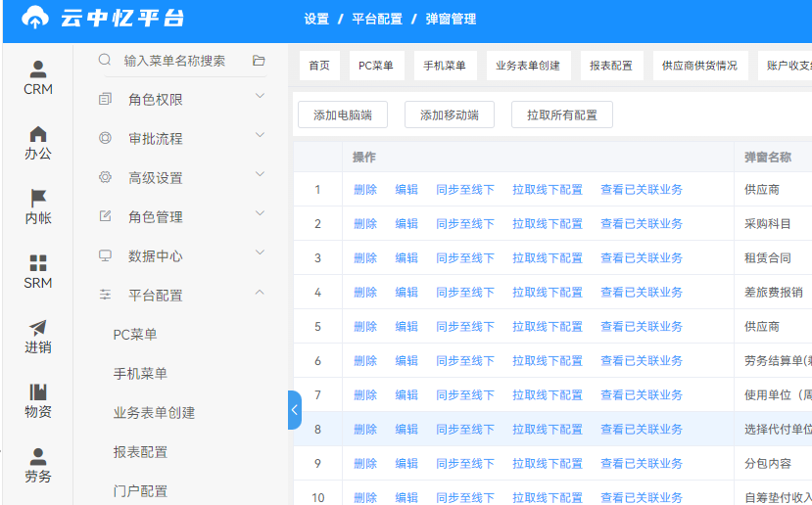Click the 审批流程 menu icon

(105, 138)
